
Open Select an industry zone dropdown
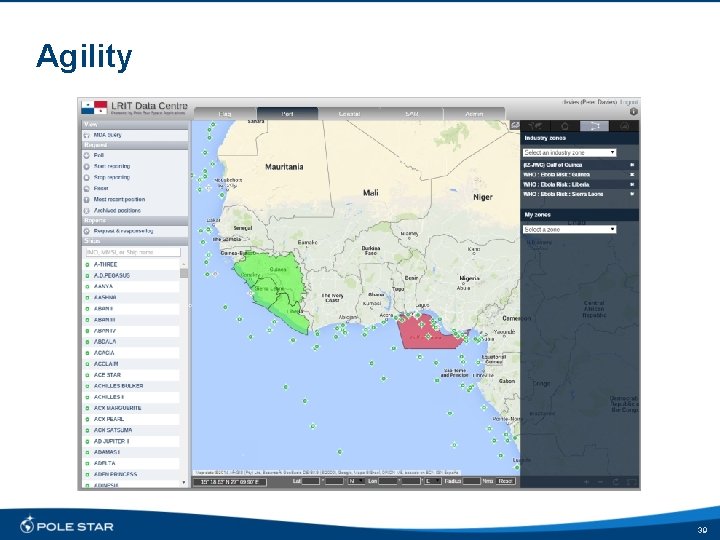tap(569, 152)
